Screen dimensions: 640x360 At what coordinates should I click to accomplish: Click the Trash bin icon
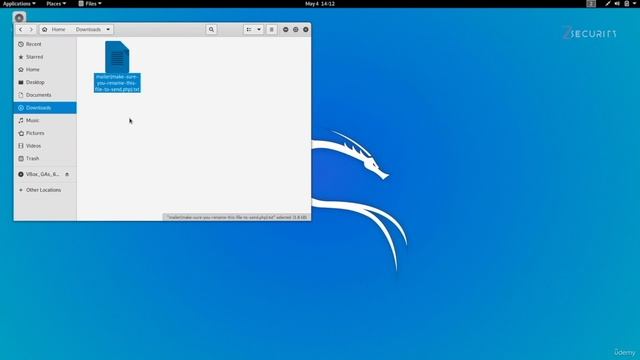[x=21, y=158]
